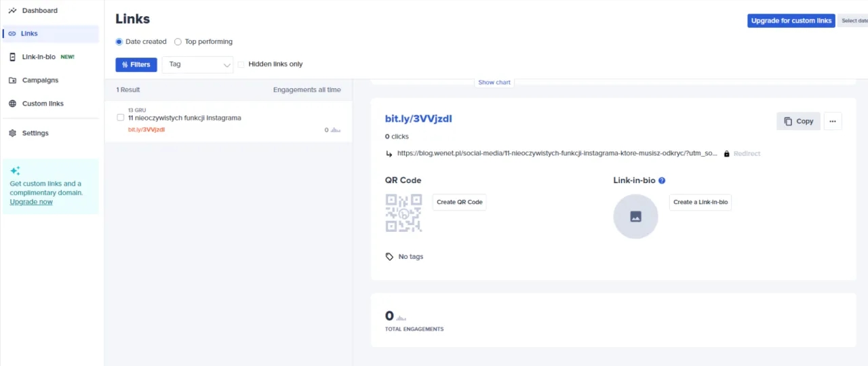Open Settings via the gear icon
868x366 pixels.
tap(12, 134)
